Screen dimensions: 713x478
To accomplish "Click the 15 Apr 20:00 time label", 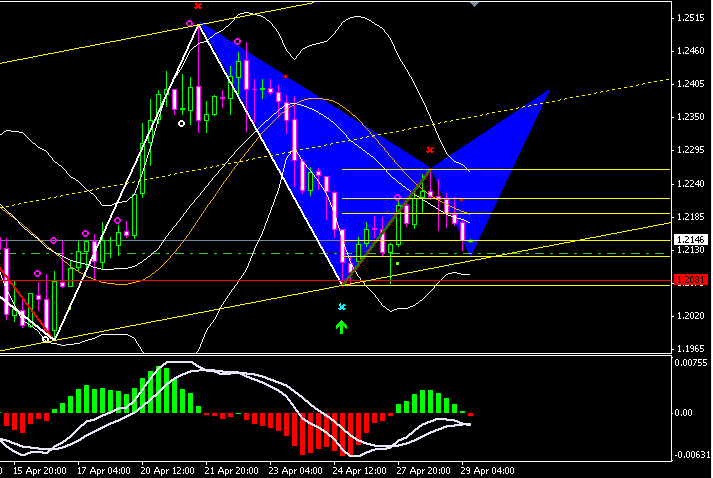I will coord(40,470).
